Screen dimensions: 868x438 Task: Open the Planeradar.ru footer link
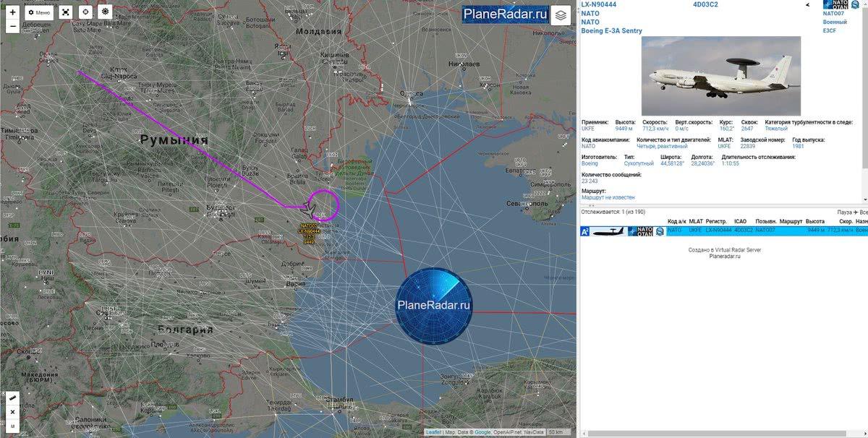pyautogui.click(x=724, y=256)
